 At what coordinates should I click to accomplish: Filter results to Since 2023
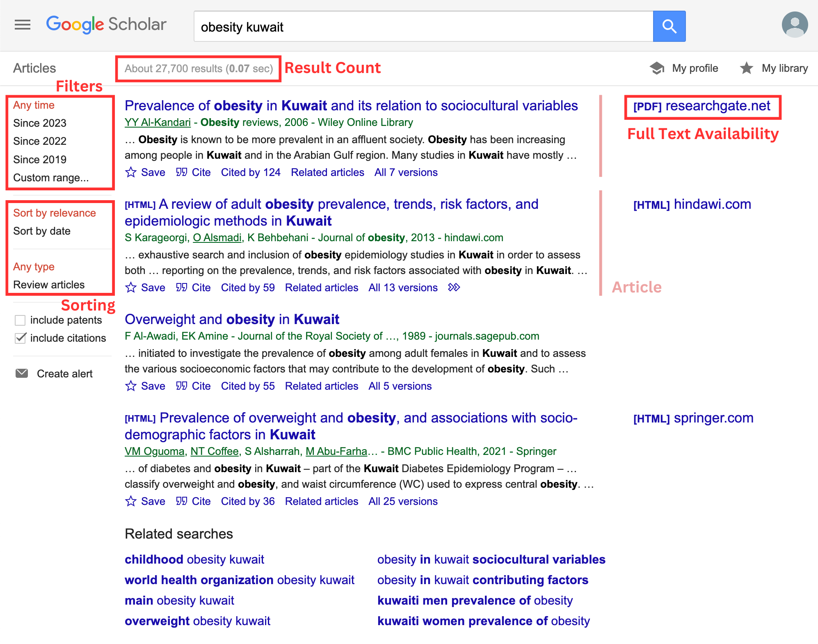pyautogui.click(x=40, y=123)
